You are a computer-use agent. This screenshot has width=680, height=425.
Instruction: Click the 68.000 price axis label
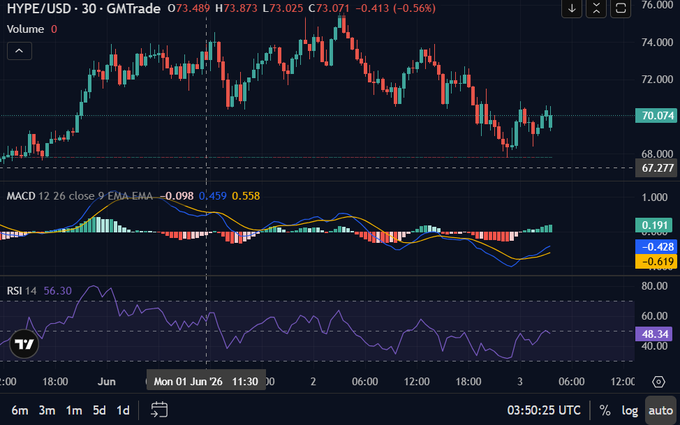(x=657, y=154)
